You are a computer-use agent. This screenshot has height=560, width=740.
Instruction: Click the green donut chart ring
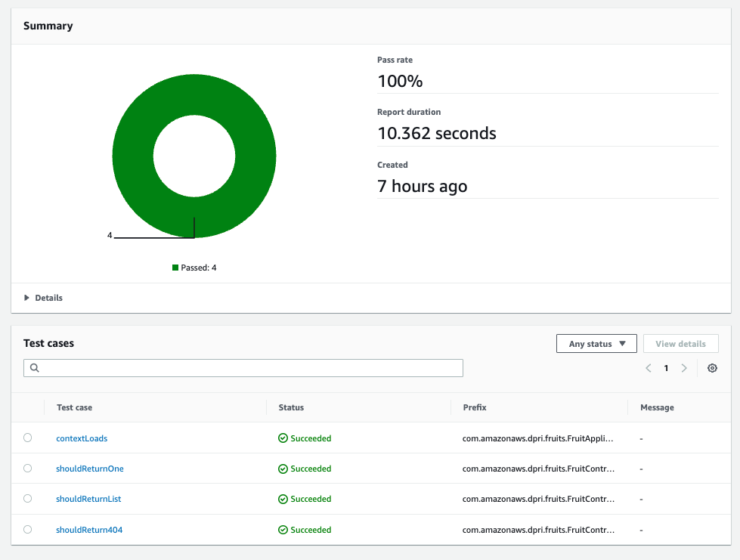pyautogui.click(x=194, y=94)
